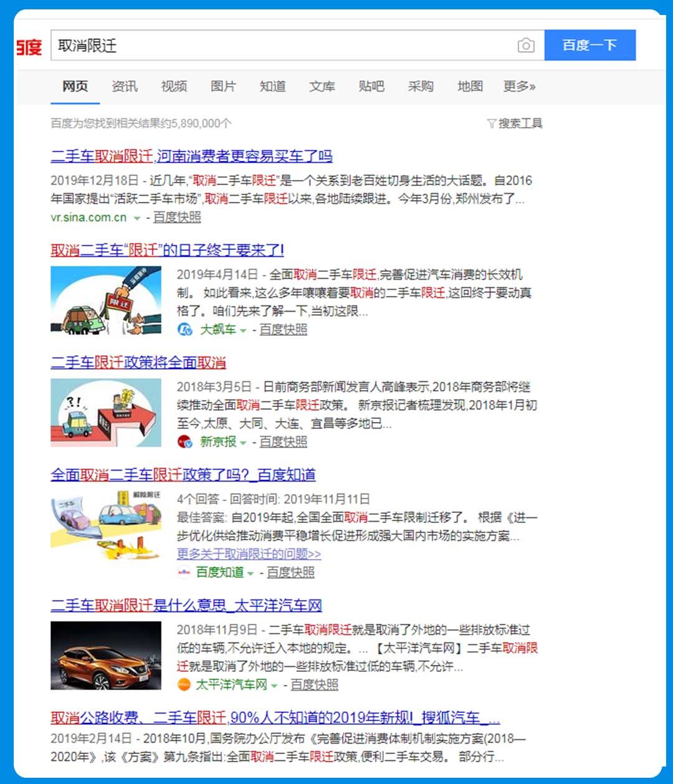
Task: Click the orange SUV thumbnail
Action: click(x=106, y=656)
